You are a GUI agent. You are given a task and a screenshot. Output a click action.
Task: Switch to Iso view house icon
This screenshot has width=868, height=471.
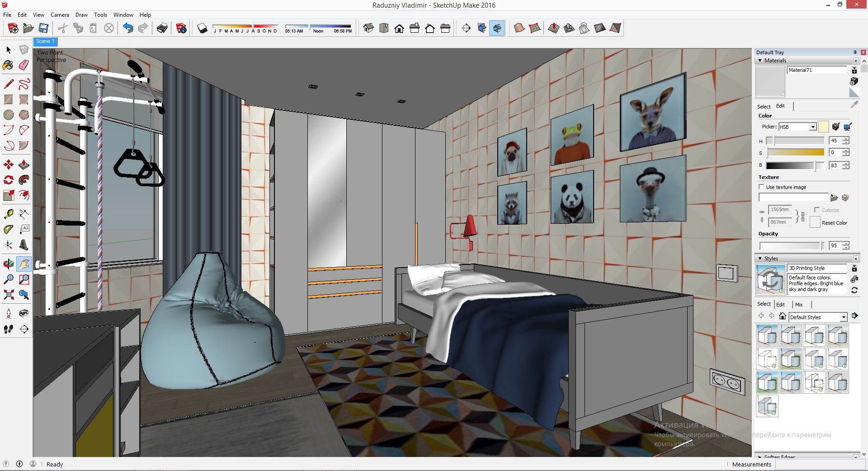[368, 28]
